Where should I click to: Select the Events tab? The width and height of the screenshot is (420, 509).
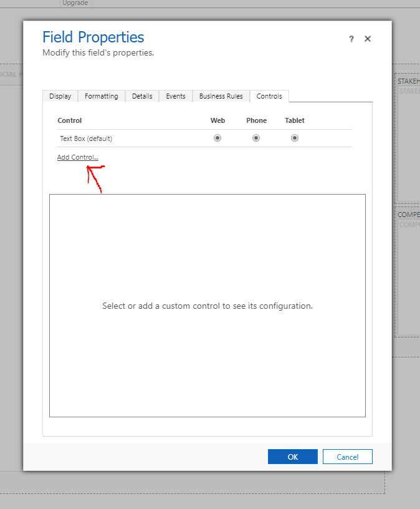tap(175, 96)
